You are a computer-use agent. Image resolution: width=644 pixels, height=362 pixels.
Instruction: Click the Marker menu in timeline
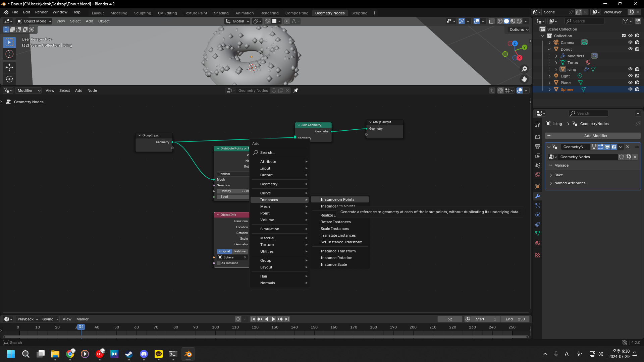82,319
